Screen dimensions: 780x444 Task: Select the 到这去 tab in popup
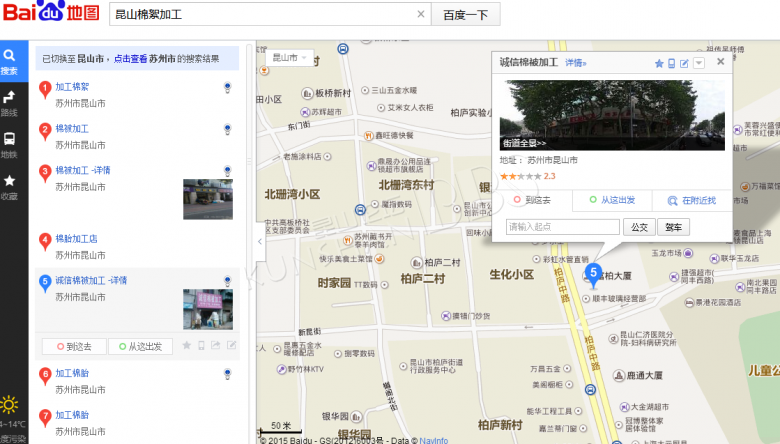(532, 200)
